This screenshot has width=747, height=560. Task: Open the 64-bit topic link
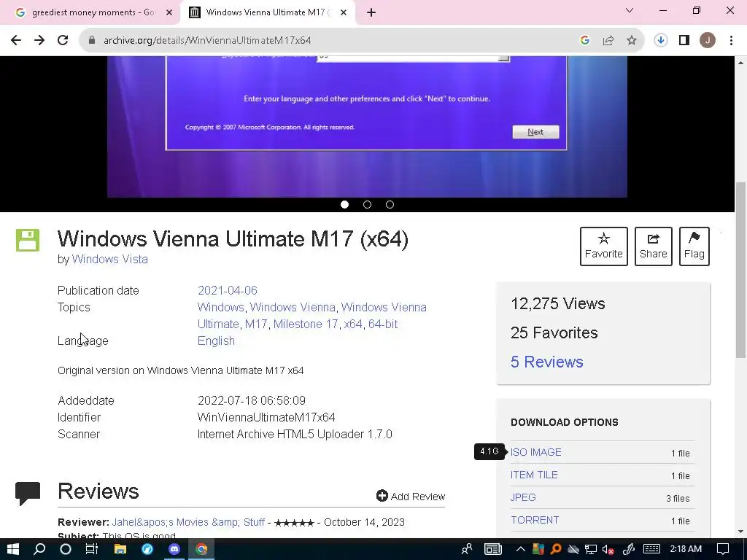pos(383,324)
